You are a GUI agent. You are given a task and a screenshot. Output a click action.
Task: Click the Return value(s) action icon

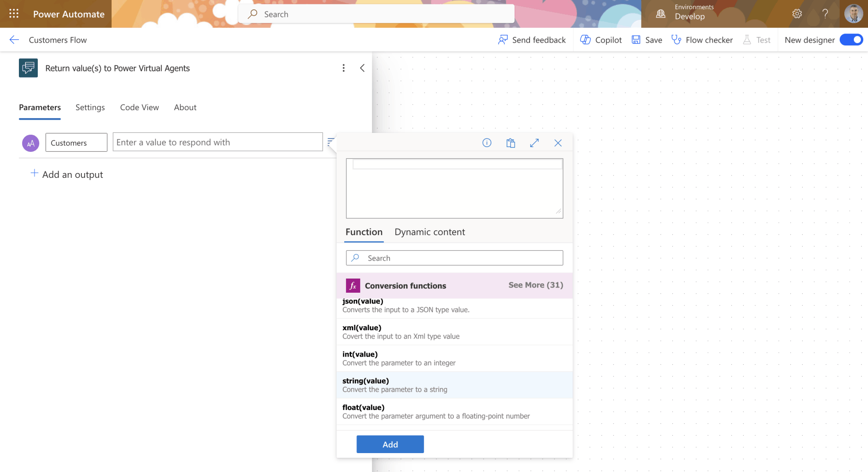pyautogui.click(x=28, y=68)
